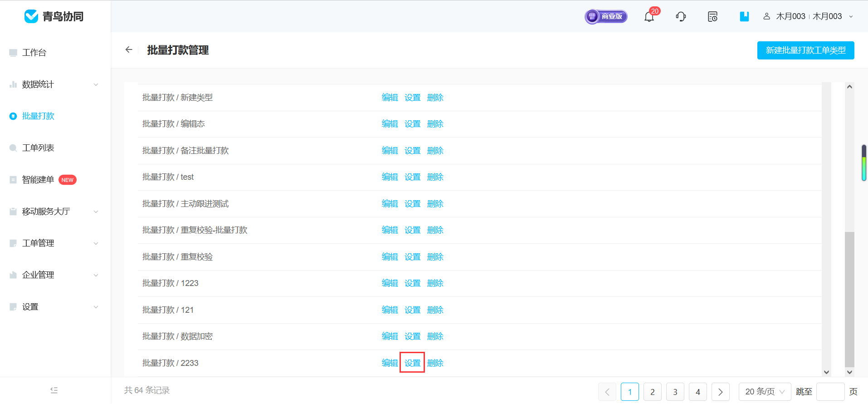This screenshot has height=404, width=868.
Task: Click 删除 for 备注批量打款 row
Action: click(435, 151)
